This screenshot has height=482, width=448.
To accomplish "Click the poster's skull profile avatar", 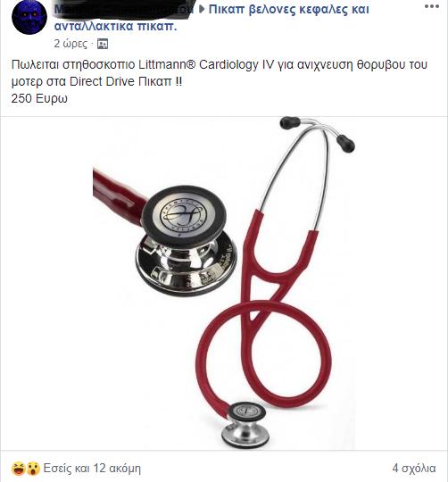I will tap(29, 17).
